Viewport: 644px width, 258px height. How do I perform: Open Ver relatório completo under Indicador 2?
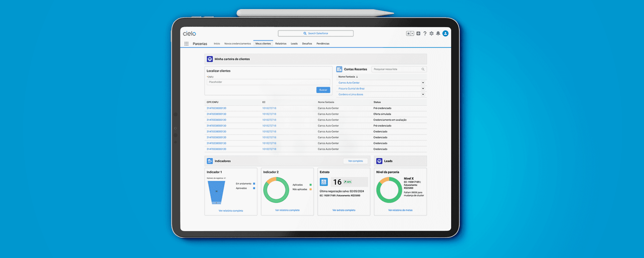coord(287,210)
